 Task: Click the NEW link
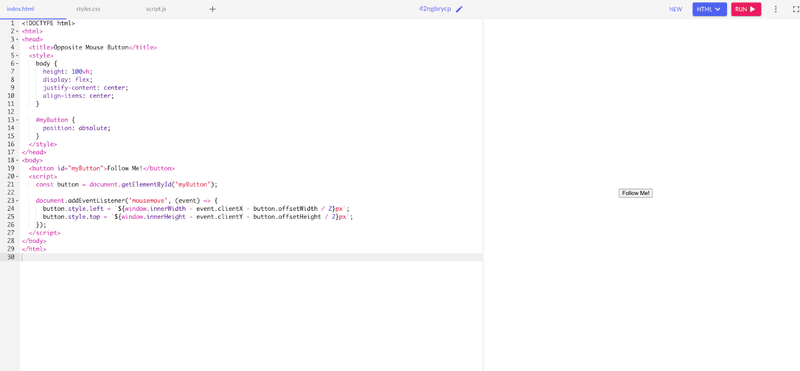point(676,9)
